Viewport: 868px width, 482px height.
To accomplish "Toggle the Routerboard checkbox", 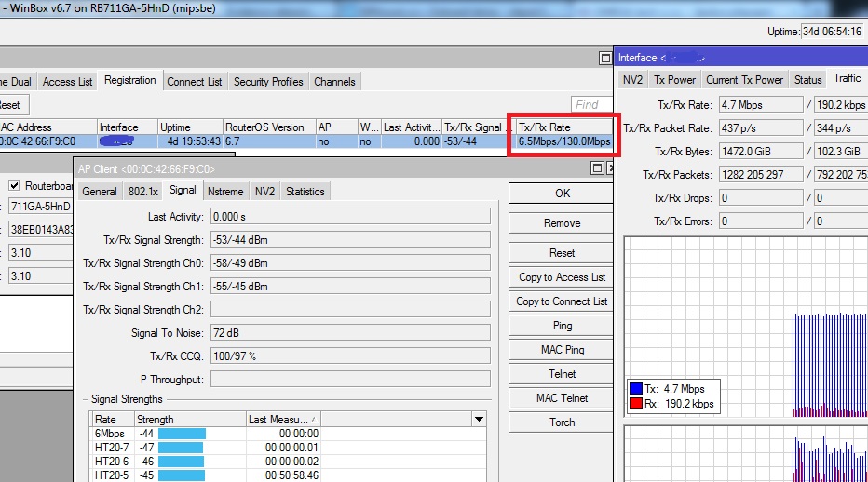I will pyautogui.click(x=14, y=185).
